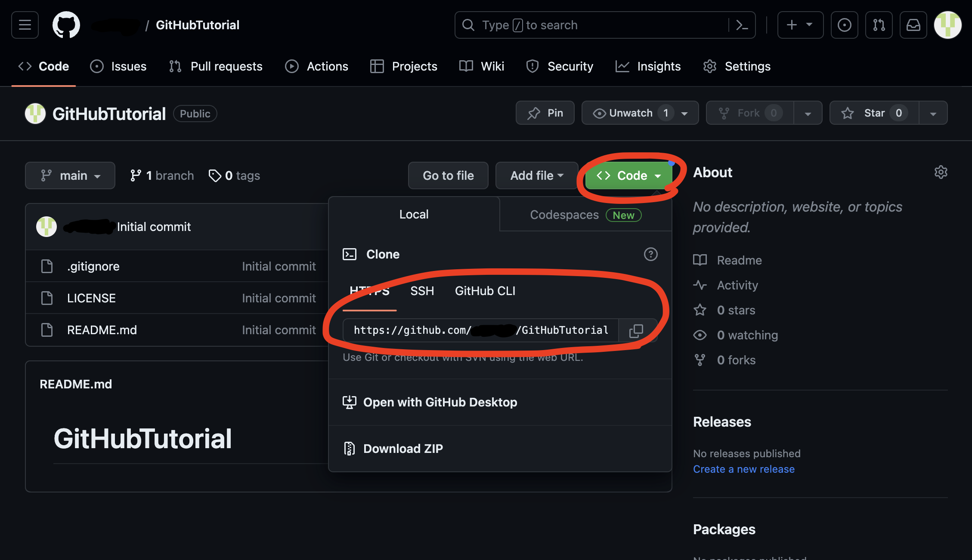
Task: Expand the Add file dropdown
Action: tap(537, 175)
